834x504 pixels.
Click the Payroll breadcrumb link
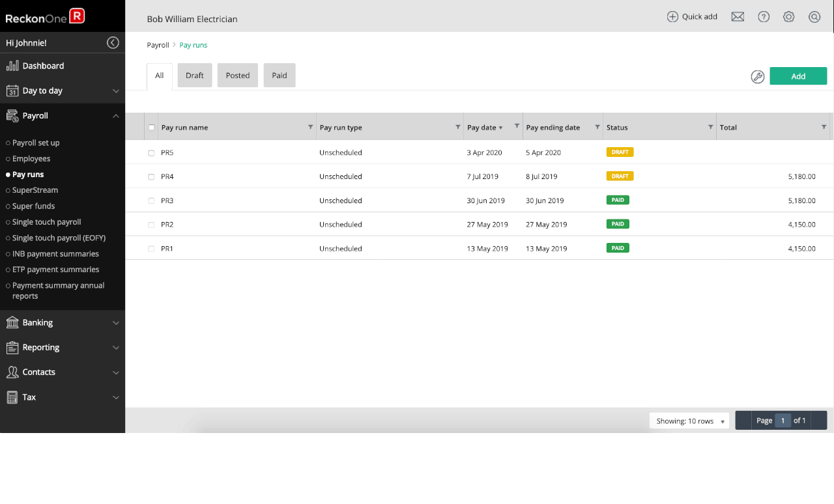(x=158, y=45)
